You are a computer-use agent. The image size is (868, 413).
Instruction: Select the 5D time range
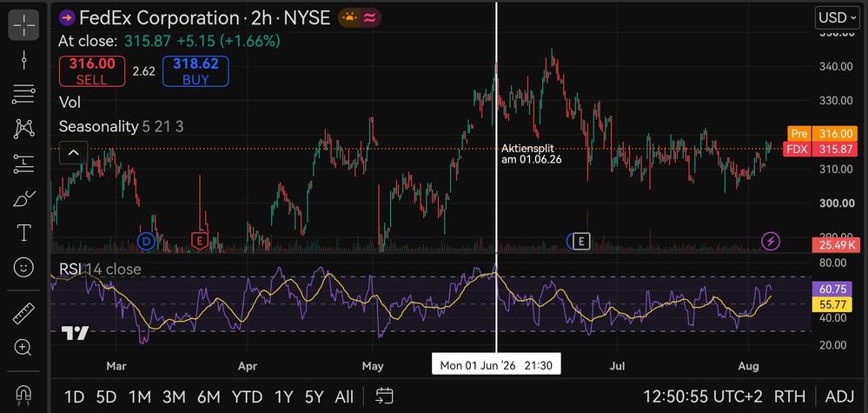click(x=106, y=396)
